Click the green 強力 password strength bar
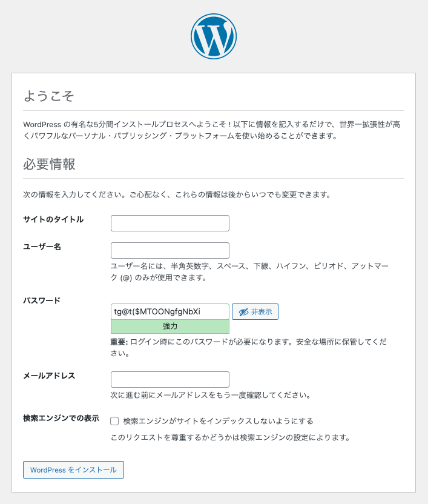The height and width of the screenshot is (504, 428). coord(170,327)
